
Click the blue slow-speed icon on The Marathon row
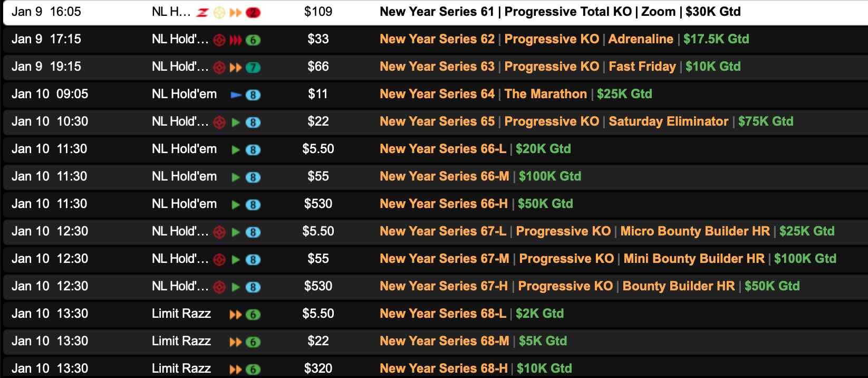[236, 95]
